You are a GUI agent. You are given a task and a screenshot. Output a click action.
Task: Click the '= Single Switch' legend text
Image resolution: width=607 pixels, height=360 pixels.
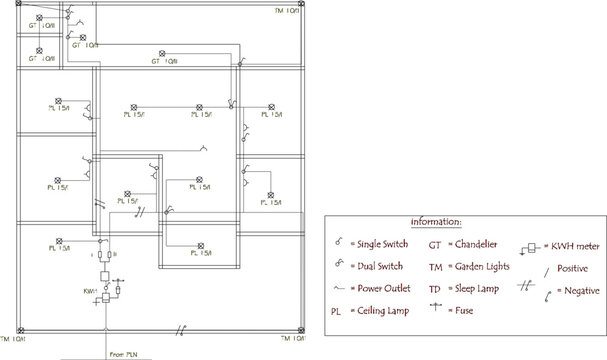click(x=379, y=244)
